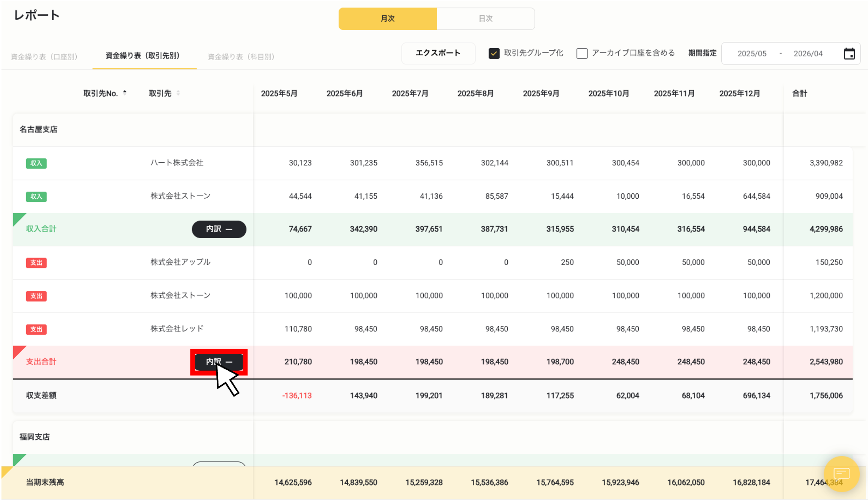The width and height of the screenshot is (868, 501).
Task: Uncheck 取引先グループ化 checkbox
Action: click(494, 54)
